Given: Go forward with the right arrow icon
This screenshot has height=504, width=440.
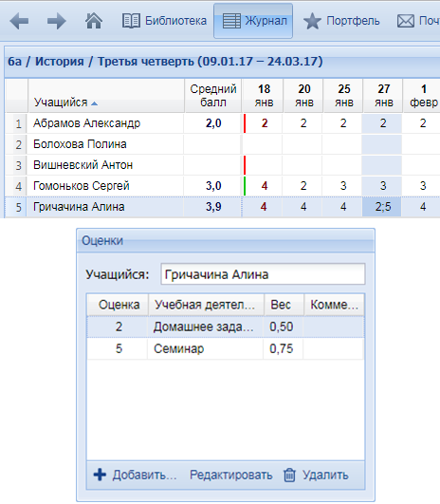Looking at the screenshot, I should 57,21.
